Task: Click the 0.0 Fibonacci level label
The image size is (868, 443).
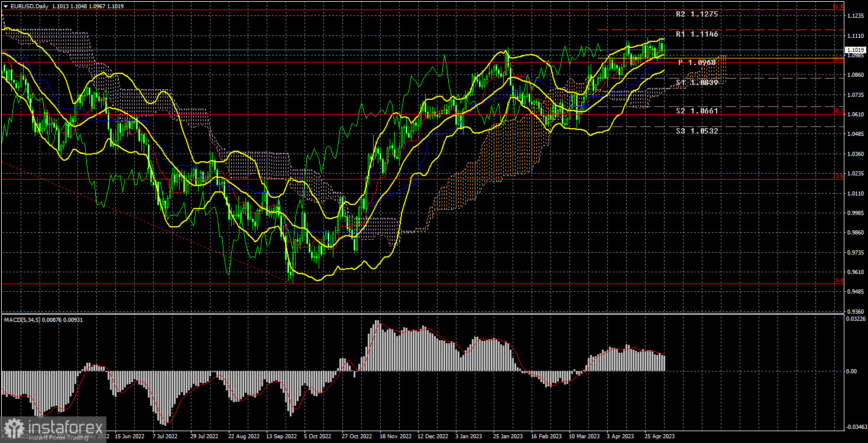Action: point(838,281)
